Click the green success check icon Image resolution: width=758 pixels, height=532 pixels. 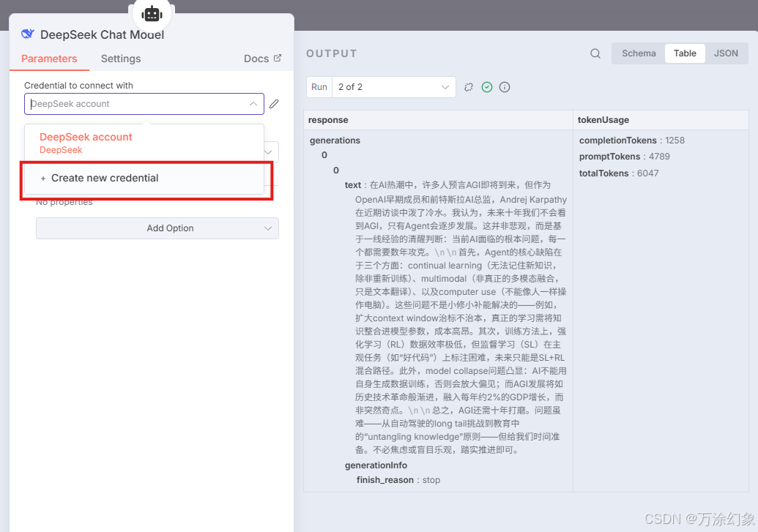(x=487, y=87)
